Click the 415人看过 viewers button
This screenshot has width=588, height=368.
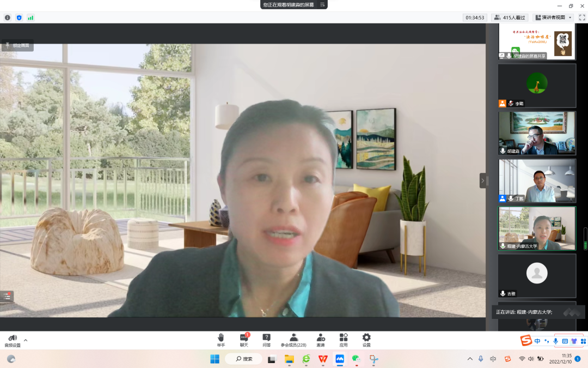510,17
